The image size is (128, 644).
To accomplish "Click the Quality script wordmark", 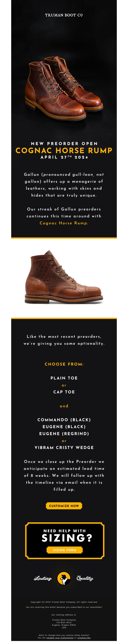I will tap(85, 578).
